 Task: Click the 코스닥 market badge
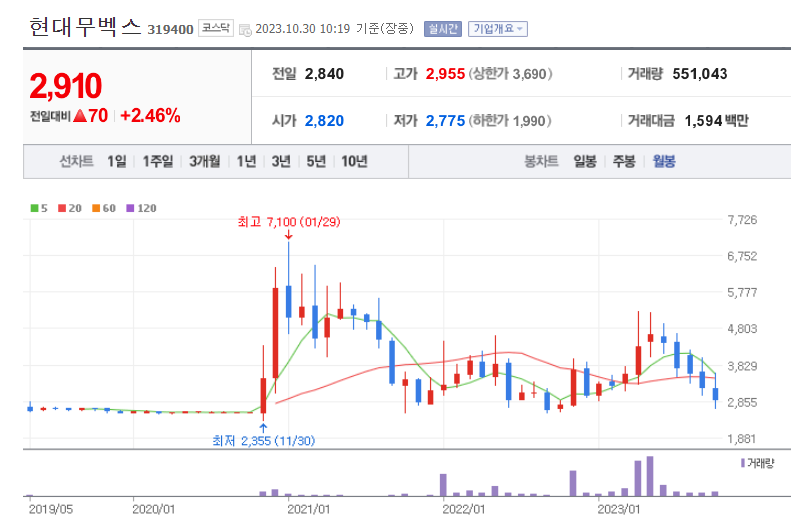click(x=216, y=28)
